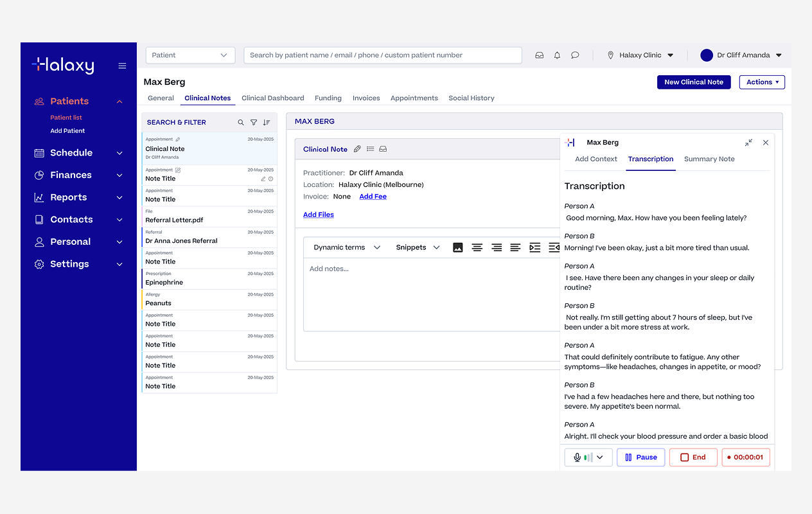Image resolution: width=812 pixels, height=514 pixels.
Task: Open Dr Anna Jones Referral entry
Action: tap(209, 237)
